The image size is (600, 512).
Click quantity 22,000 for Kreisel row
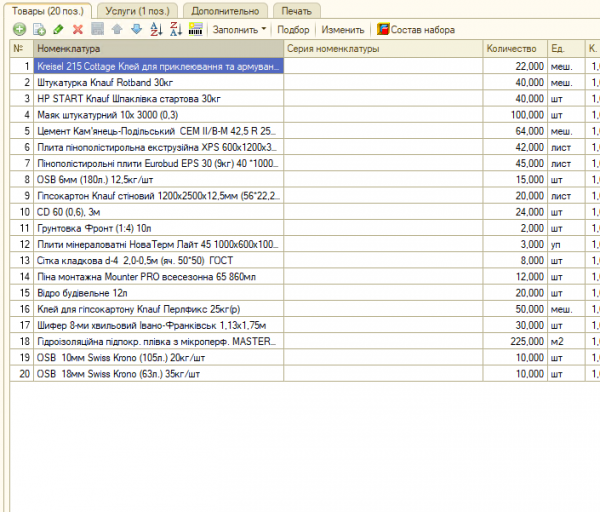515,66
